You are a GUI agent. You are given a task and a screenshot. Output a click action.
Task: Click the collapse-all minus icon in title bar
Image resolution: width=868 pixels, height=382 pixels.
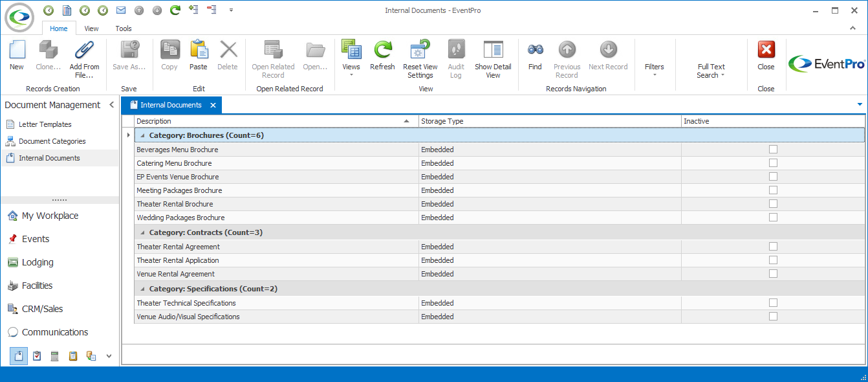point(212,10)
